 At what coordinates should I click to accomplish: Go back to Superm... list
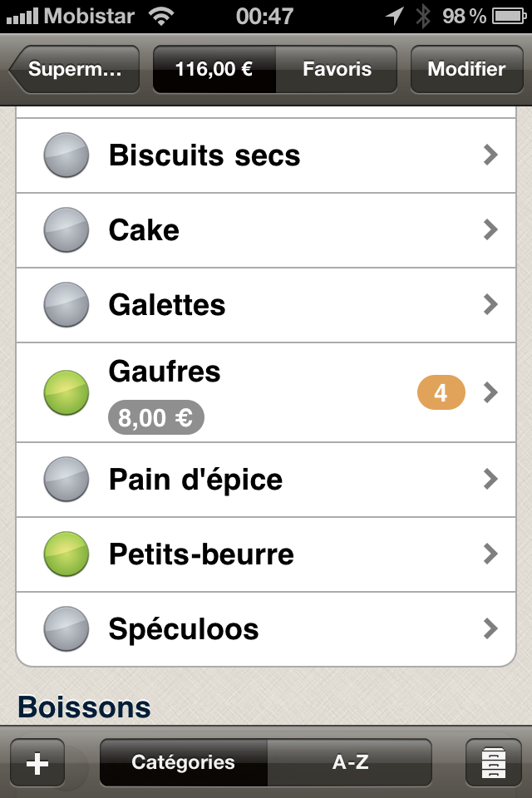[74, 69]
